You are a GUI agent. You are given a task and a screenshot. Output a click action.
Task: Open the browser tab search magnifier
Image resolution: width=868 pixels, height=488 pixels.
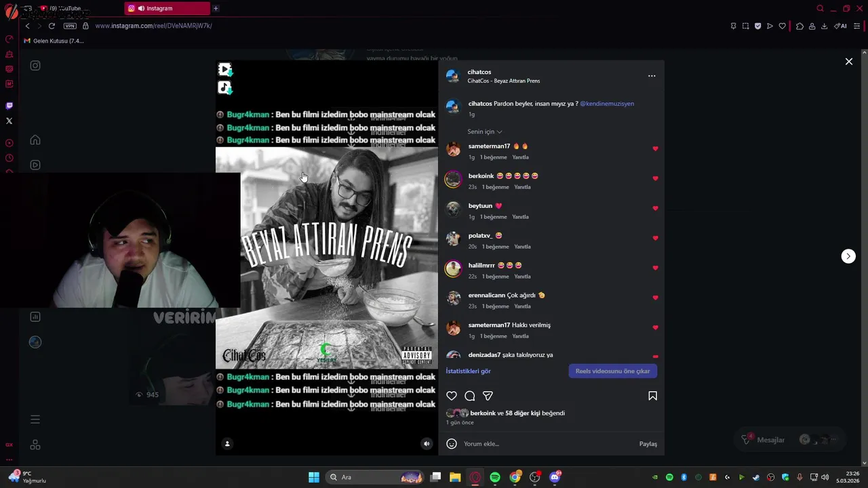point(820,9)
